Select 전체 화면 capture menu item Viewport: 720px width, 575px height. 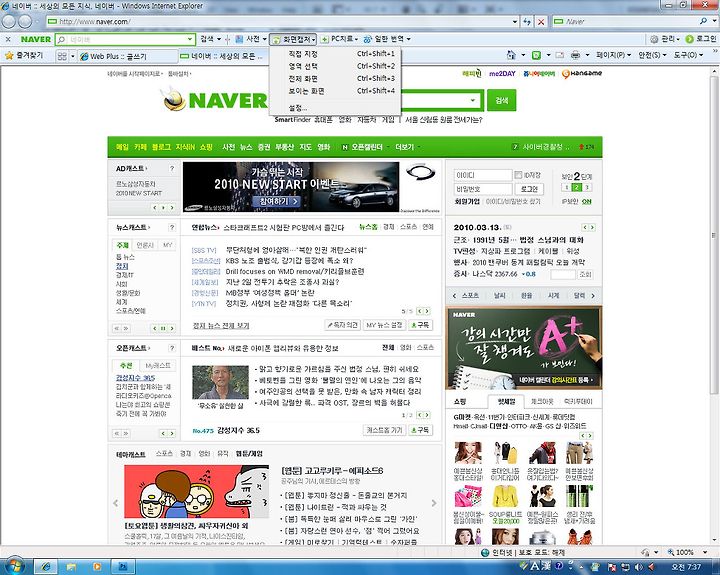(336, 79)
